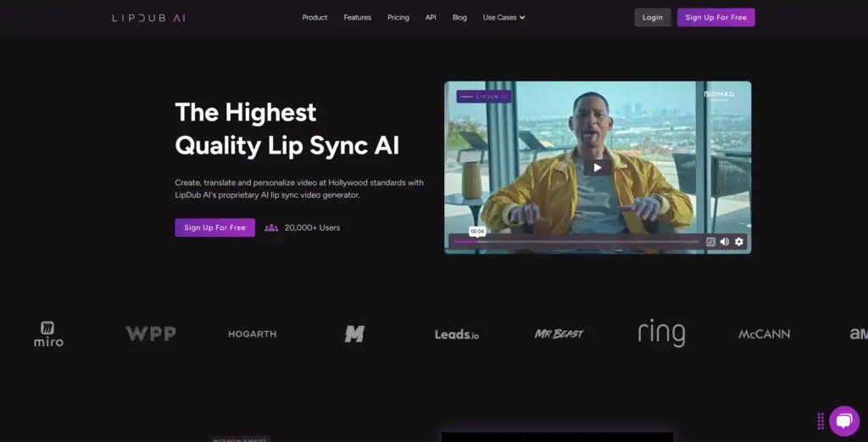Click the McCANN logo
This screenshot has height=442, width=868.
764,334
